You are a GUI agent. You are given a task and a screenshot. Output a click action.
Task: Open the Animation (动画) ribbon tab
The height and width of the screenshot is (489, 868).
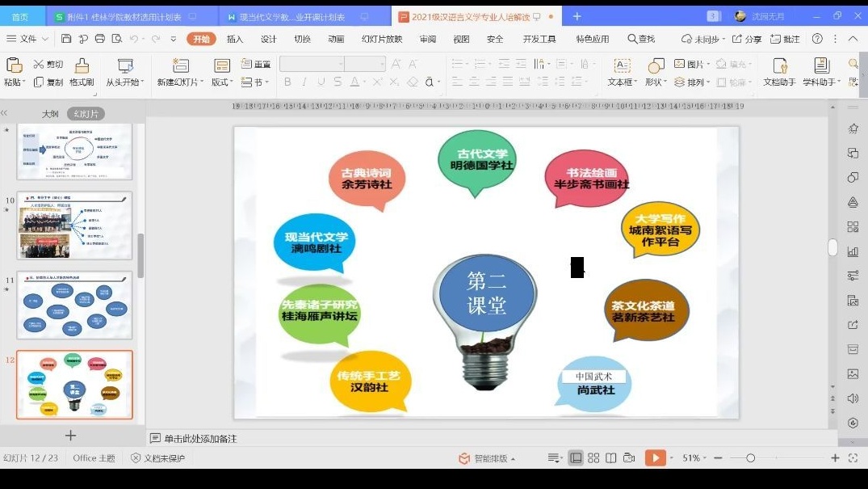[x=336, y=39]
